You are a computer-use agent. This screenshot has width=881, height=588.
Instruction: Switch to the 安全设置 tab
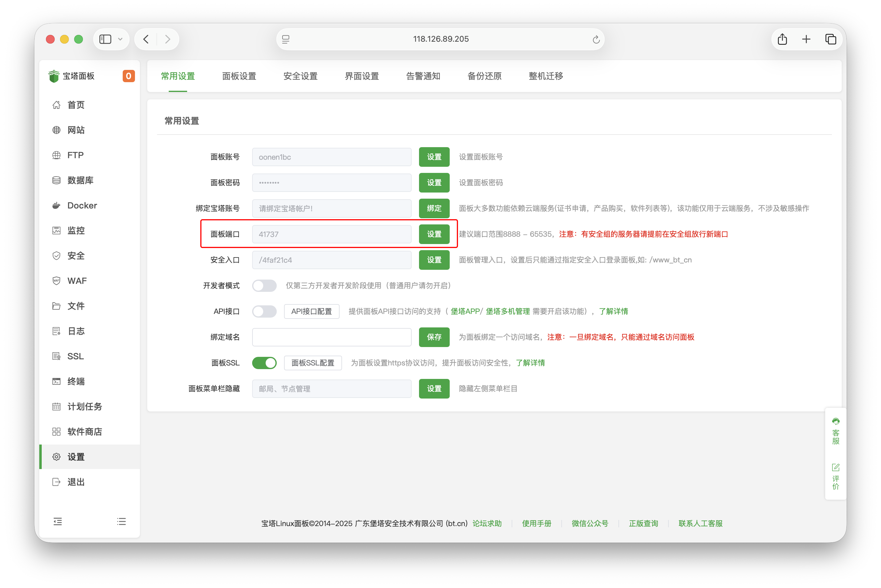(x=301, y=76)
